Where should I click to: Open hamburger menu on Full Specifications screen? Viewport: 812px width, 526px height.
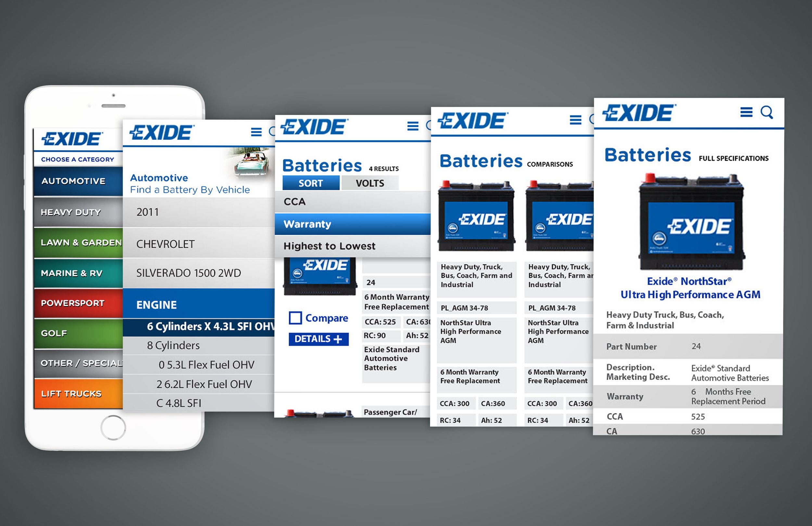coord(746,112)
